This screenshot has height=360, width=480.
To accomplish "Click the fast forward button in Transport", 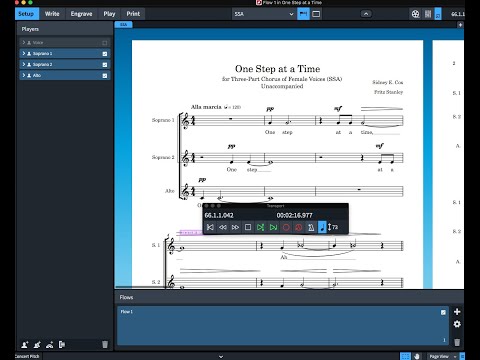I will coord(235,227).
